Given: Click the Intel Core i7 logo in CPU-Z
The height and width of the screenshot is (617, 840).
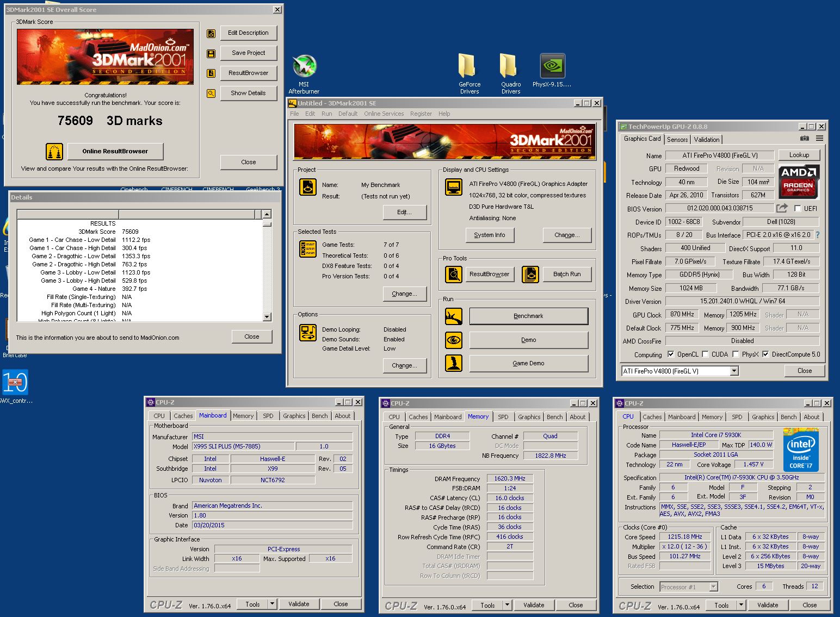Looking at the screenshot, I should (x=801, y=450).
